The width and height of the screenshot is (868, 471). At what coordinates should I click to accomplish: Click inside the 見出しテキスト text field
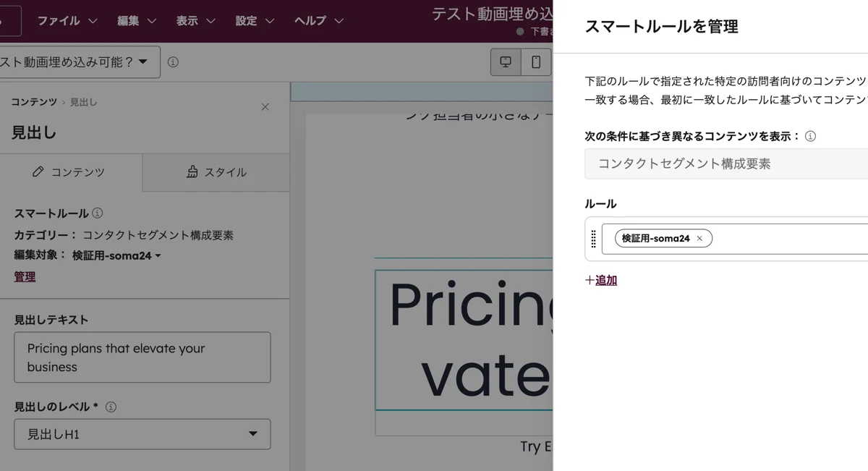(142, 357)
